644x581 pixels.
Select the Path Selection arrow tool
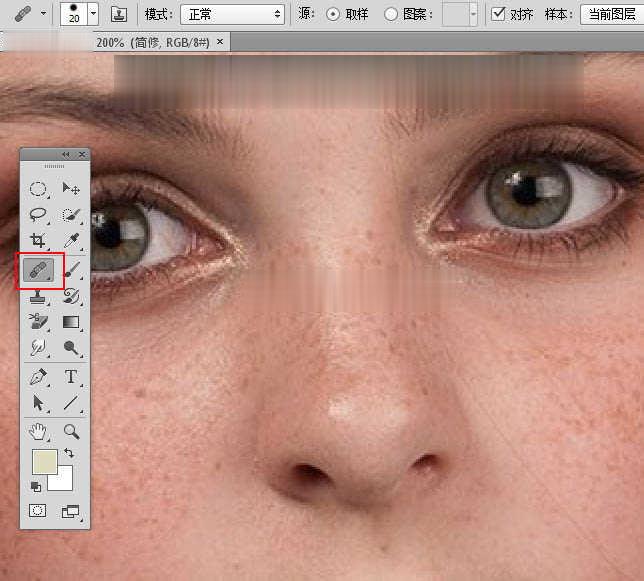tap(38, 403)
